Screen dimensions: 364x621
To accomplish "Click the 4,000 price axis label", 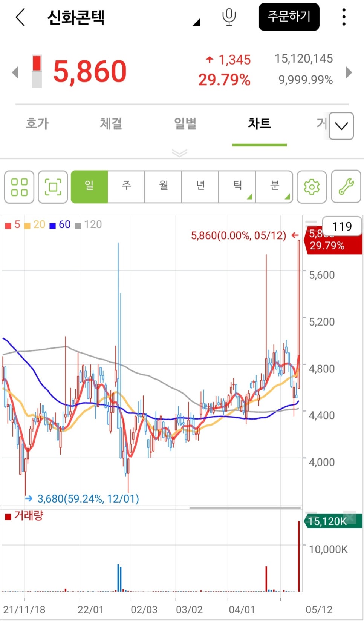I will [x=322, y=462].
